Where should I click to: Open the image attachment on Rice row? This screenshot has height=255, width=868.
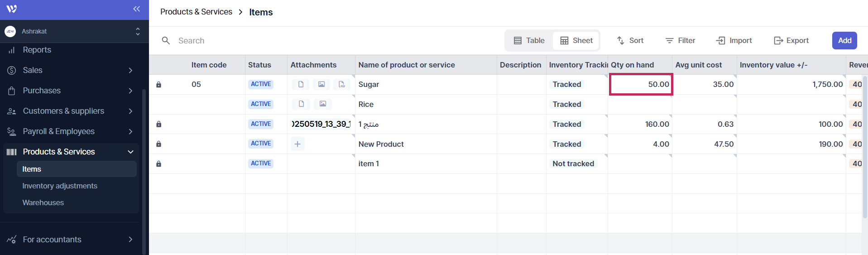pyautogui.click(x=322, y=104)
